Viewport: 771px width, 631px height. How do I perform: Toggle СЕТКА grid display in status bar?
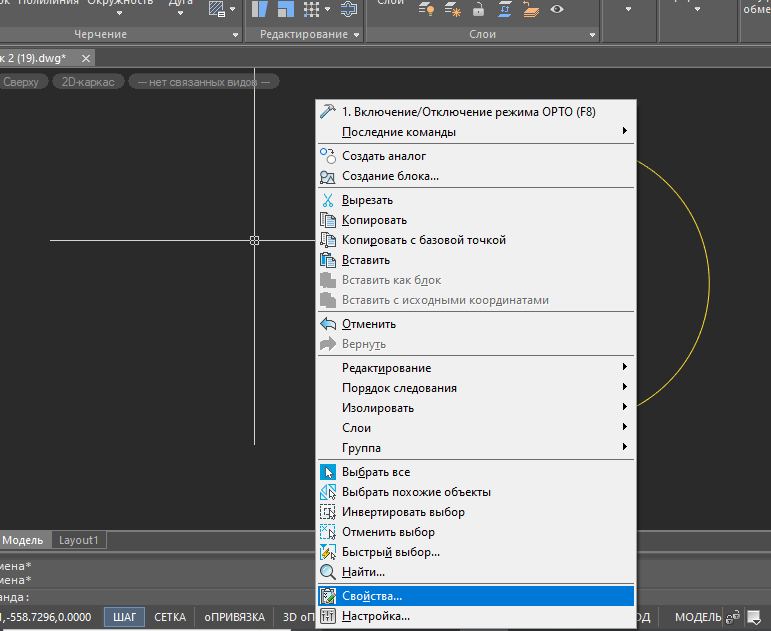tap(169, 617)
